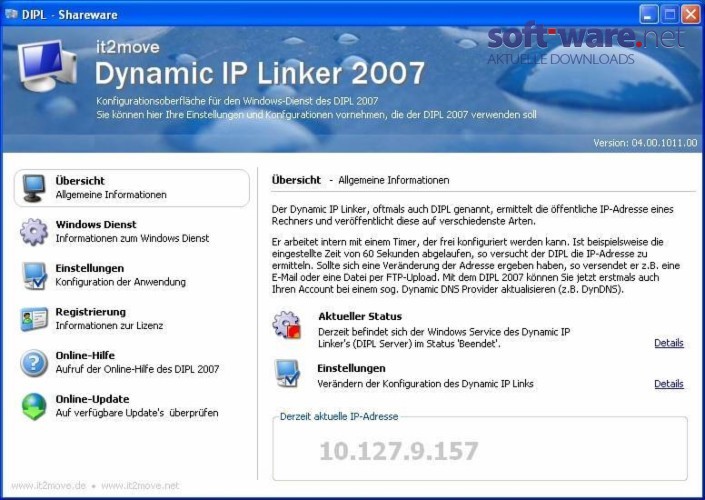The image size is (705, 500).
Task: Click 'Verändern der Konfiguration des Dynamic IP Links' text
Action: click(x=425, y=384)
